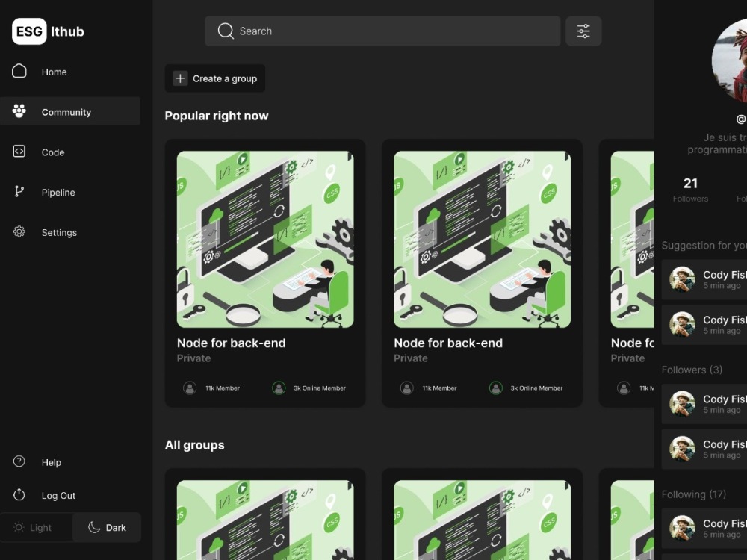This screenshot has width=747, height=560.
Task: Click first Cody avatar under Following (17)
Action: coord(682,528)
